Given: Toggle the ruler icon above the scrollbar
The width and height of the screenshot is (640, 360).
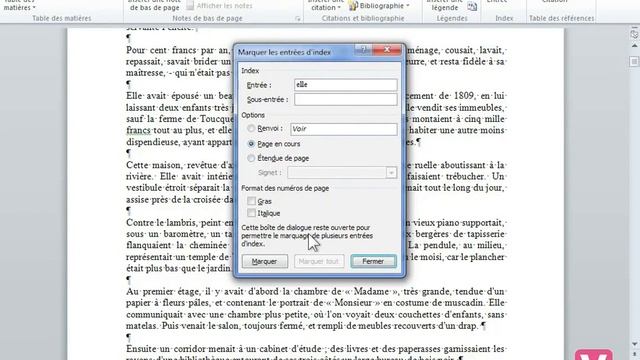Looking at the screenshot, I should coord(634,34).
